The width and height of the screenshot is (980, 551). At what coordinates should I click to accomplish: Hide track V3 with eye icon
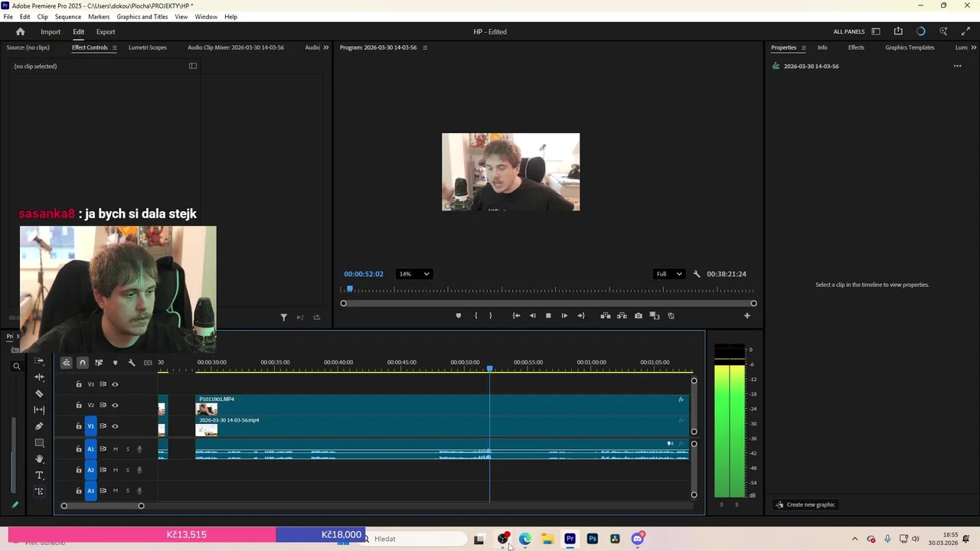point(115,384)
